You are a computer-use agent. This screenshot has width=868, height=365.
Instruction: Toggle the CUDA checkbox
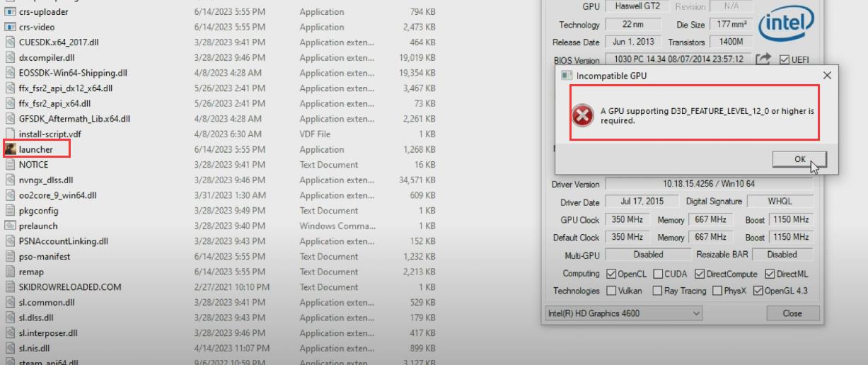pos(658,274)
